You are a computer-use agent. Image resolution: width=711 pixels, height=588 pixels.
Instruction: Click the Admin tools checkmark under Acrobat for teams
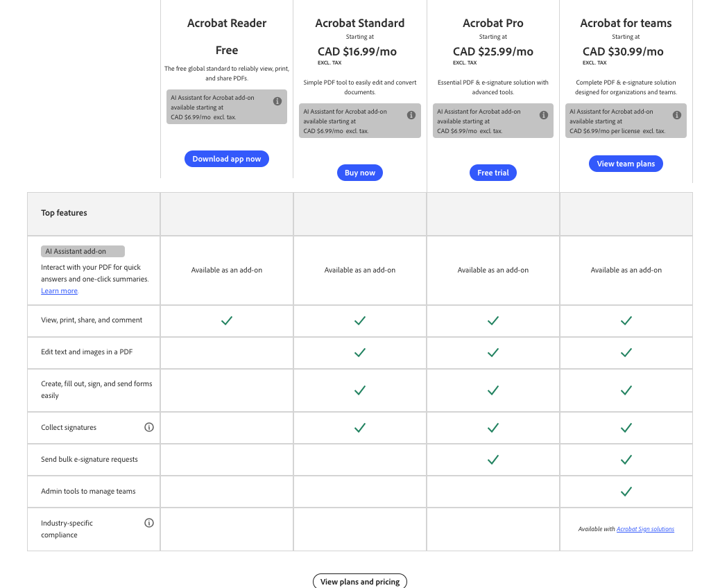tap(626, 491)
